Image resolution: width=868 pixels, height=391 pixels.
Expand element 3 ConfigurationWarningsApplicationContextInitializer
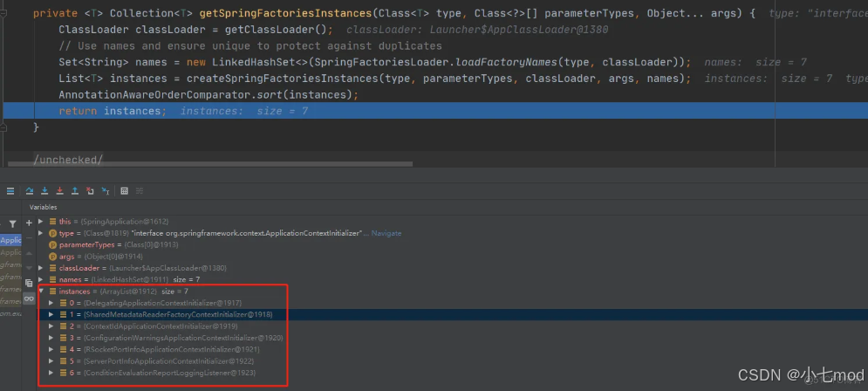pyautogui.click(x=51, y=338)
